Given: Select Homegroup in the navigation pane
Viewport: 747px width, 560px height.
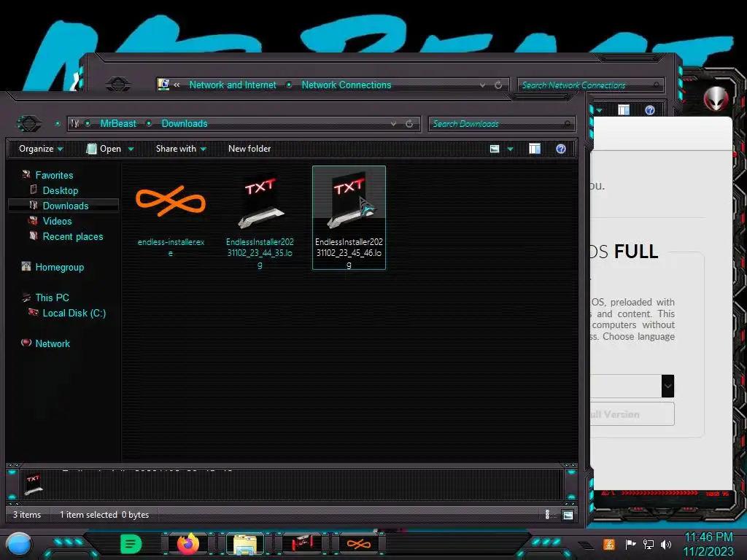Looking at the screenshot, I should point(60,267).
